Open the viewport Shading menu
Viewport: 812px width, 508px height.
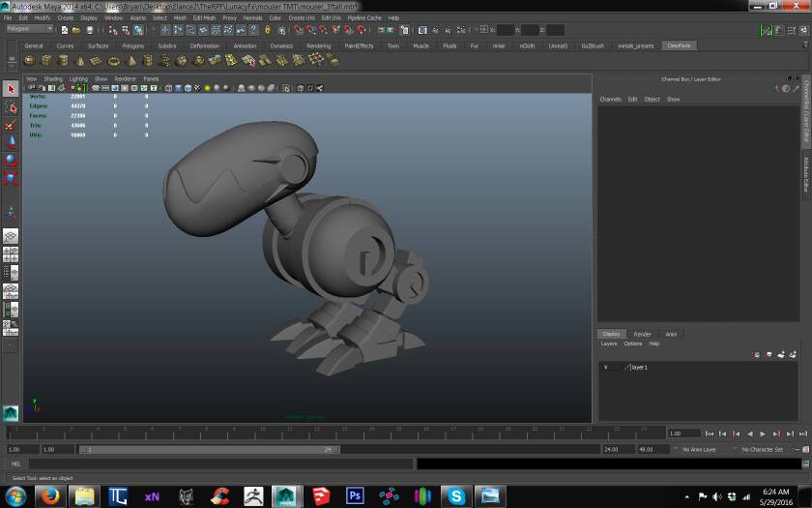tap(53, 78)
